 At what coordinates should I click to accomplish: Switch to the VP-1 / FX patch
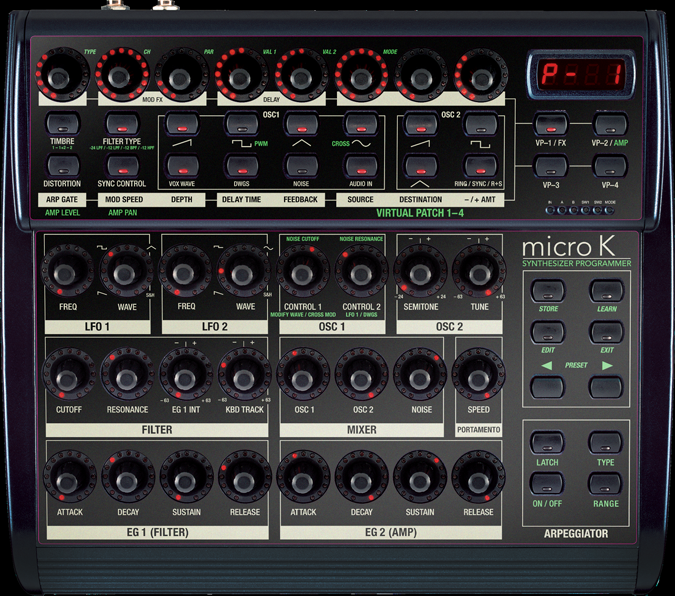coord(549,125)
